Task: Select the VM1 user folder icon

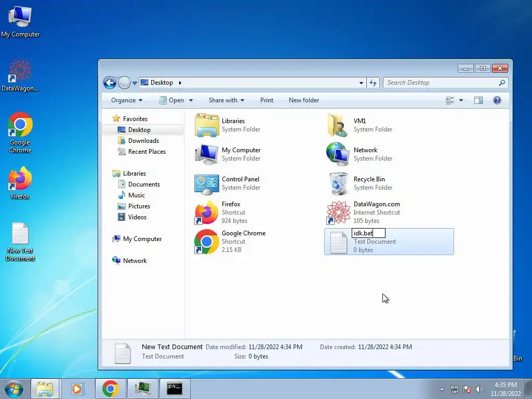Action: tap(338, 125)
